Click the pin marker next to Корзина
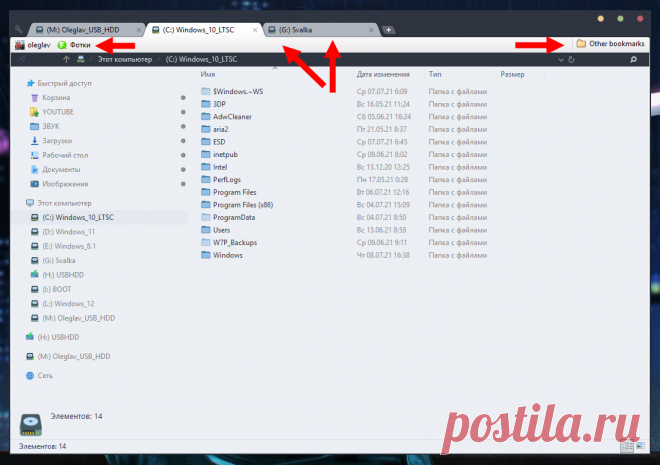The image size is (660, 465). 183,98
